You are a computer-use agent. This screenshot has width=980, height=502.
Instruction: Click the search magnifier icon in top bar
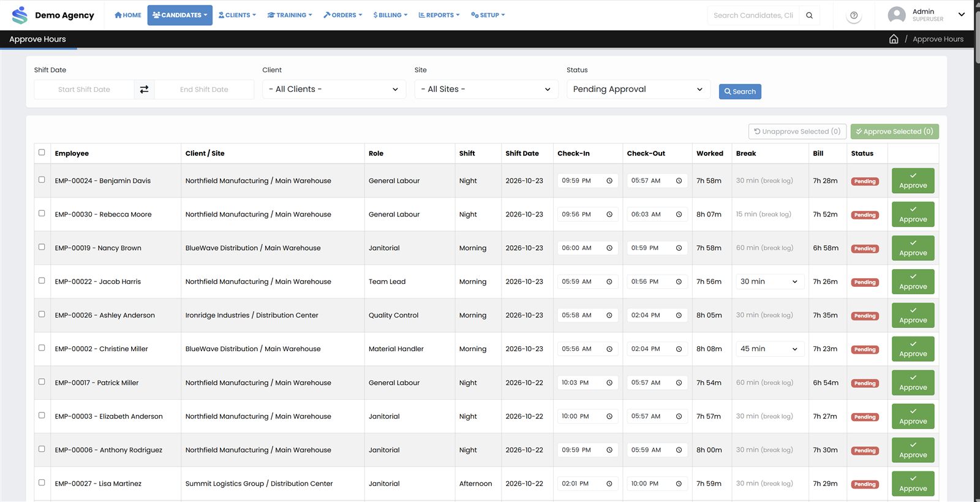pos(809,15)
